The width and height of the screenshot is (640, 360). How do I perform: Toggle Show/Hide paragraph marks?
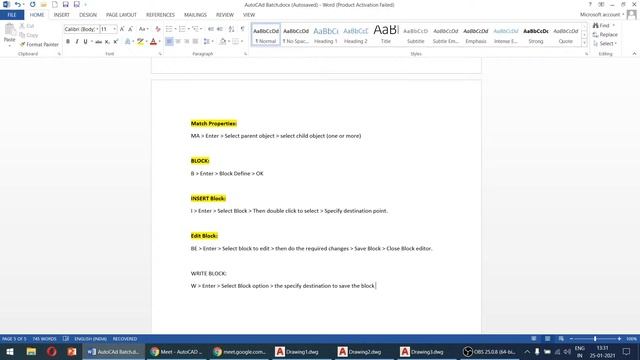pyautogui.click(x=243, y=29)
